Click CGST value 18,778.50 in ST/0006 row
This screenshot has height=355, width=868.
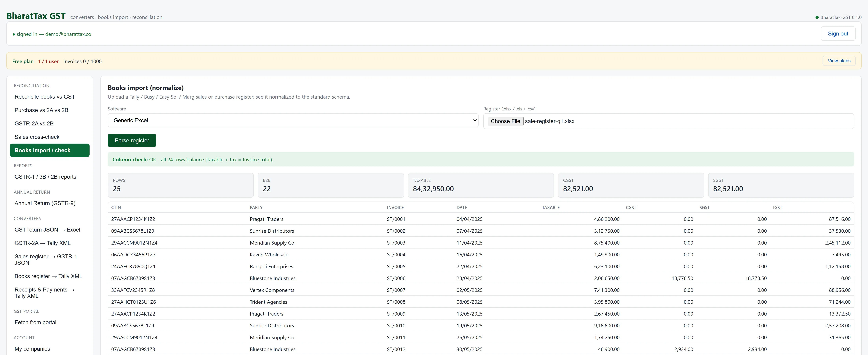click(x=682, y=278)
